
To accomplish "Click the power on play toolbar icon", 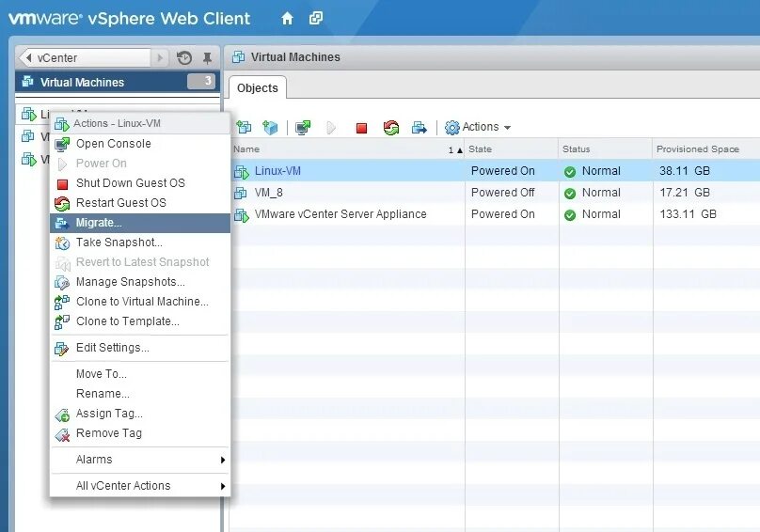I will coord(331,128).
